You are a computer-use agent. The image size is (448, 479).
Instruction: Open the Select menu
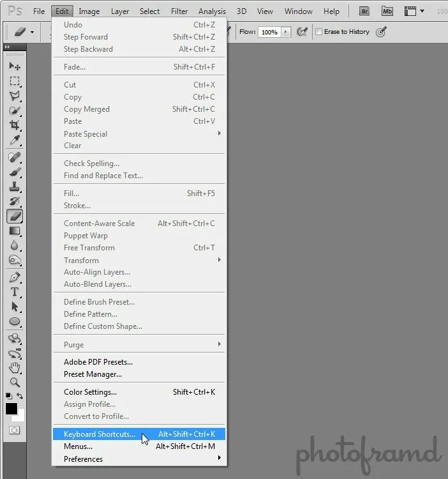149,11
